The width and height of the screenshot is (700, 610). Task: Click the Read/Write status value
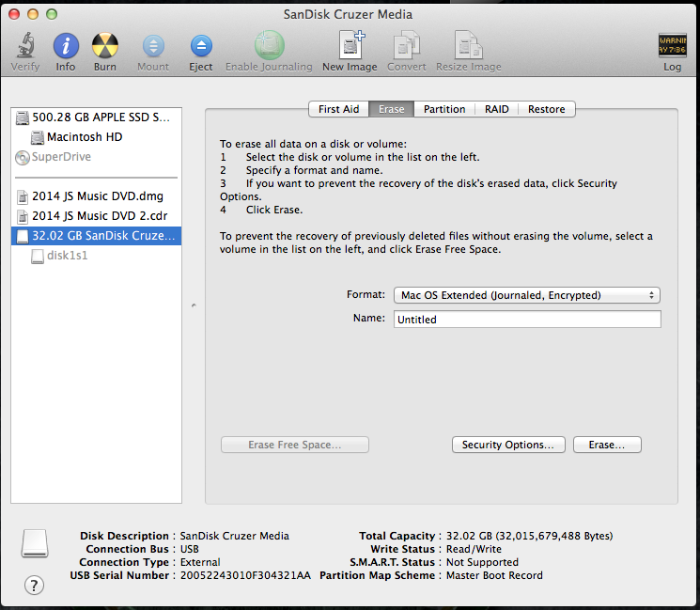tap(474, 549)
